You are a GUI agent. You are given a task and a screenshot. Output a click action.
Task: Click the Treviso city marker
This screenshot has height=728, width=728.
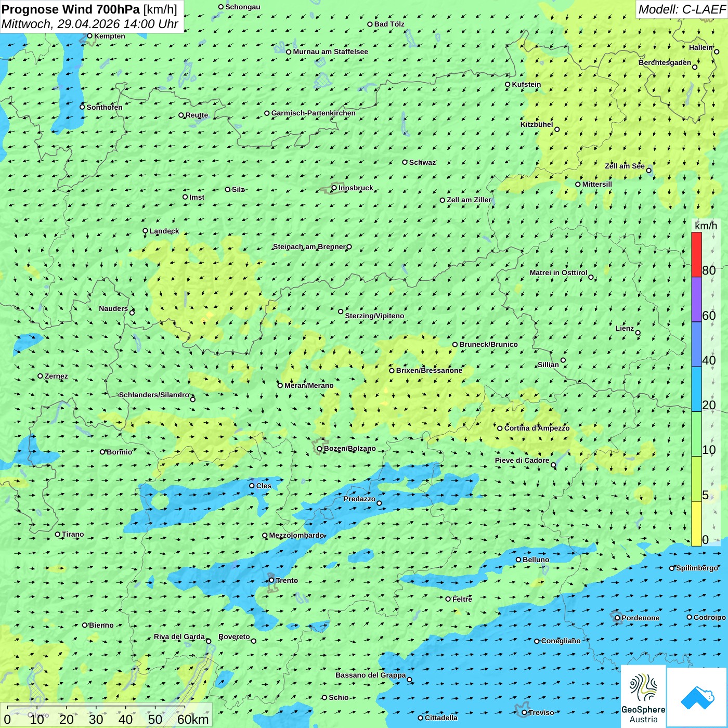[x=524, y=712]
